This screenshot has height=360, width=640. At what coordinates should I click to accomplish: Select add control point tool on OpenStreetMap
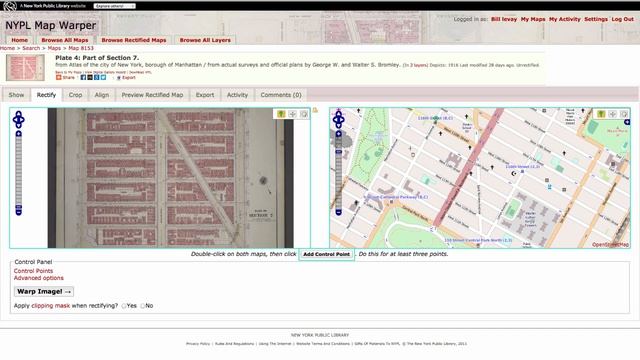(601, 114)
